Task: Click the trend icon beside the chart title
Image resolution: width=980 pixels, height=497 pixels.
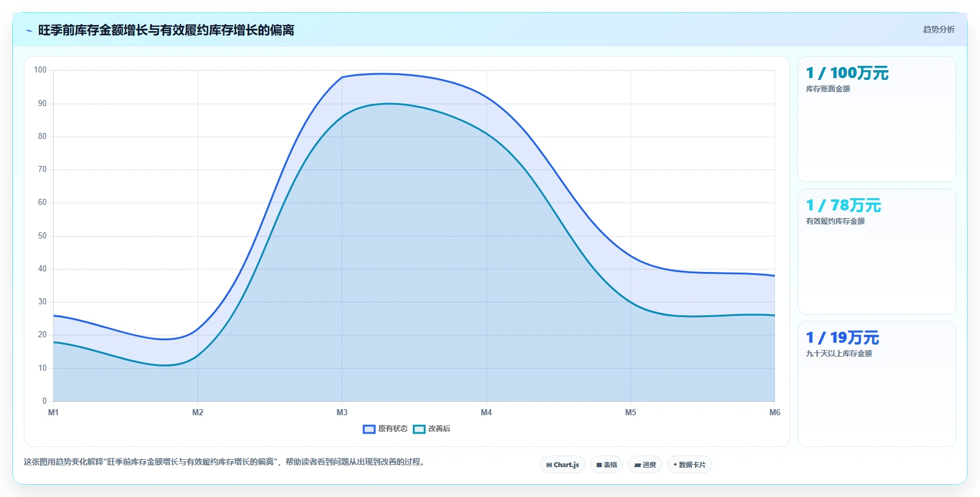Action: click(x=29, y=30)
